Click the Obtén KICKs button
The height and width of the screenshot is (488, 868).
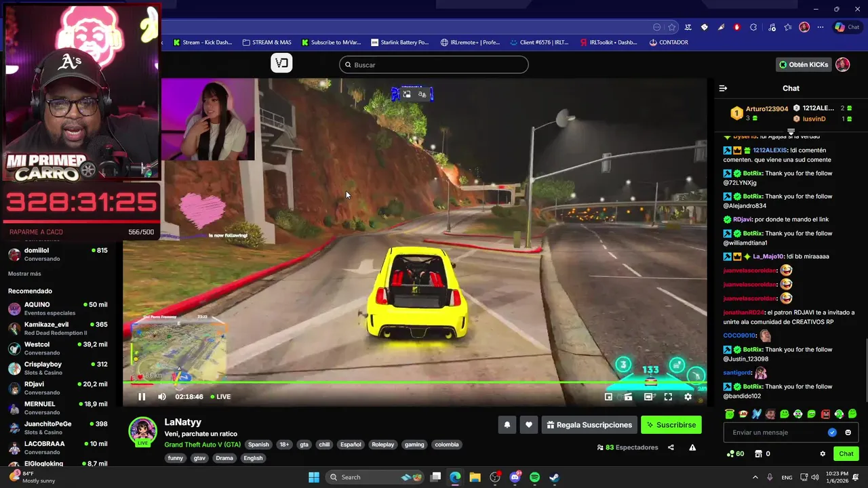804,64
